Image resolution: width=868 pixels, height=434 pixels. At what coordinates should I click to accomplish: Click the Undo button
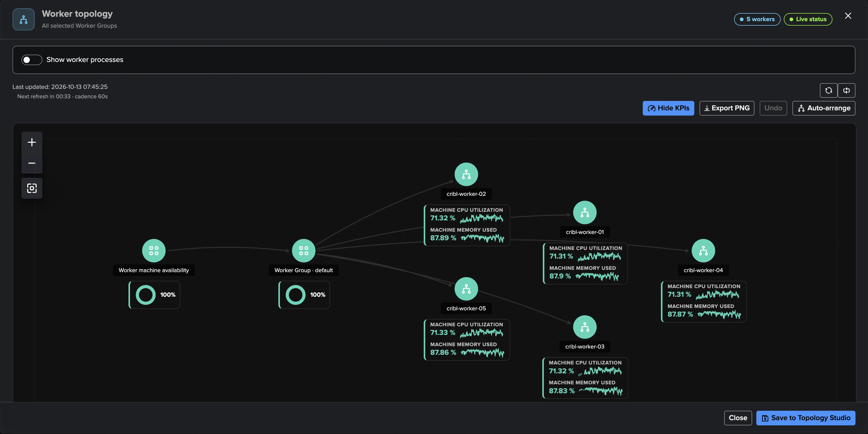[x=773, y=108]
